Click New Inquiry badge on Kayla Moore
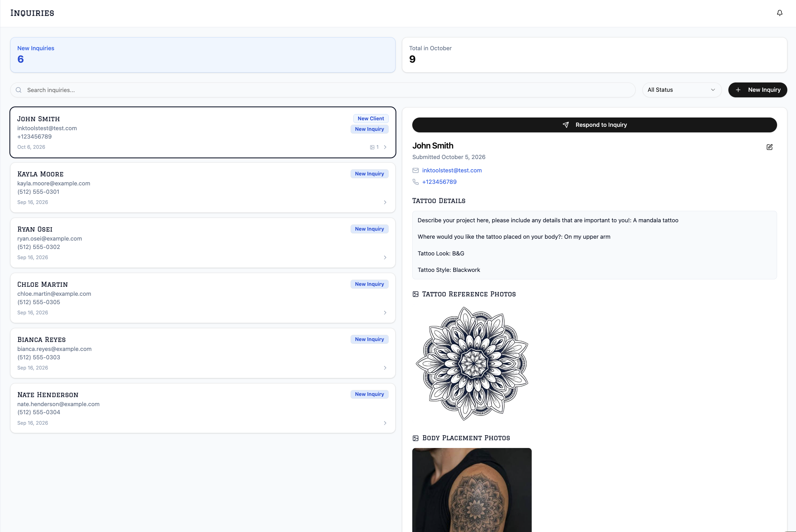 (x=369, y=174)
